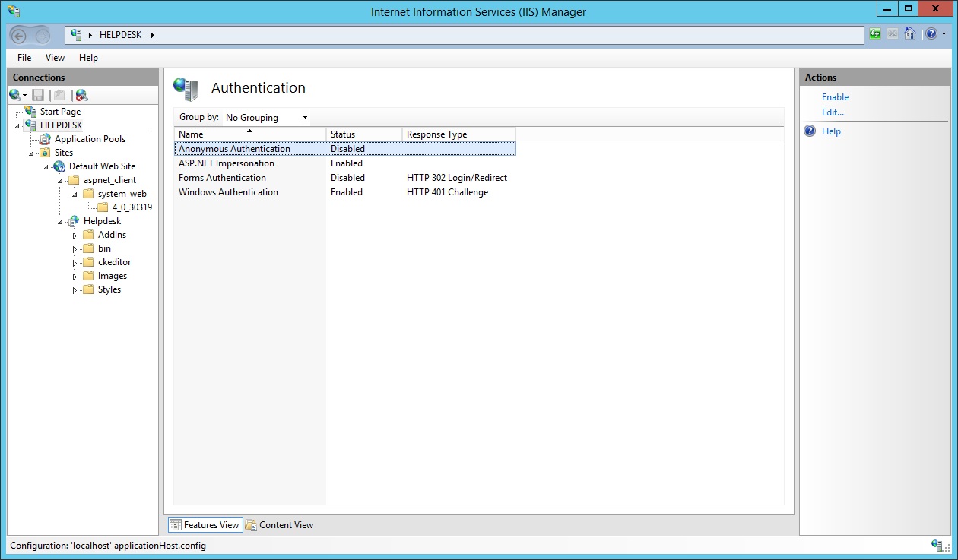
Task: Select the Forms Authentication row
Action: coord(345,178)
